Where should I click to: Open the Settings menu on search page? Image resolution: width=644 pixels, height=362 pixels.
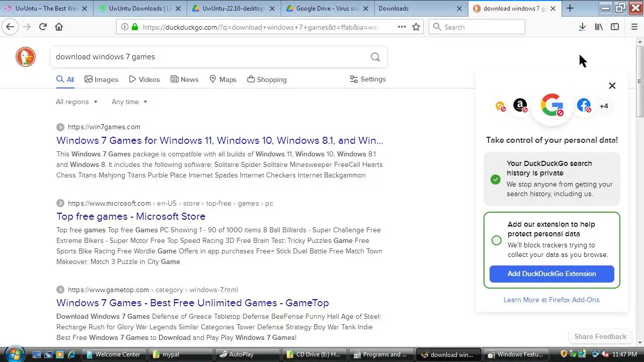click(x=367, y=79)
